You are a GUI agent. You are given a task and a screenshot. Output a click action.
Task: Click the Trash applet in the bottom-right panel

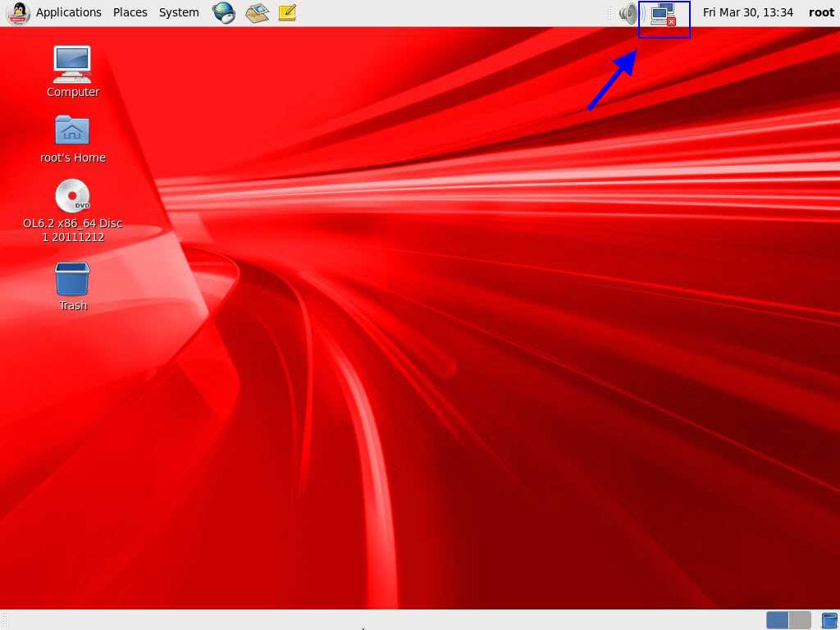[x=829, y=620]
